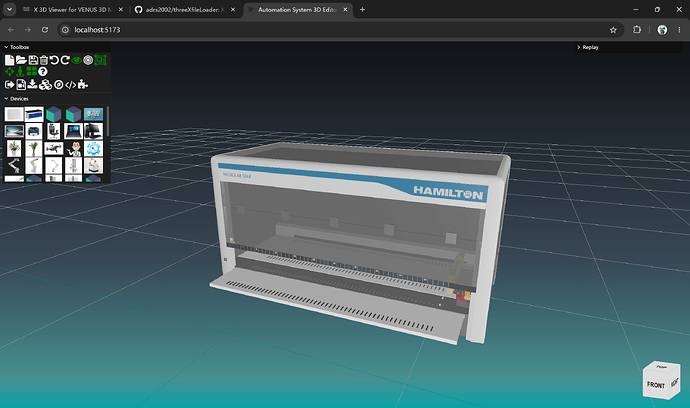Select the printer device thumbnail
Viewport: 690px width, 408px height.
tap(34, 131)
